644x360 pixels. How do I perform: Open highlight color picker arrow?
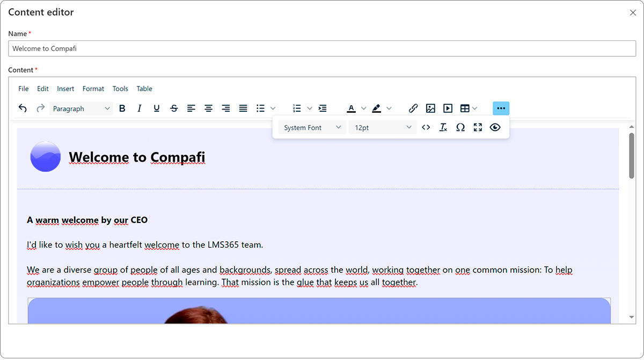(x=389, y=109)
